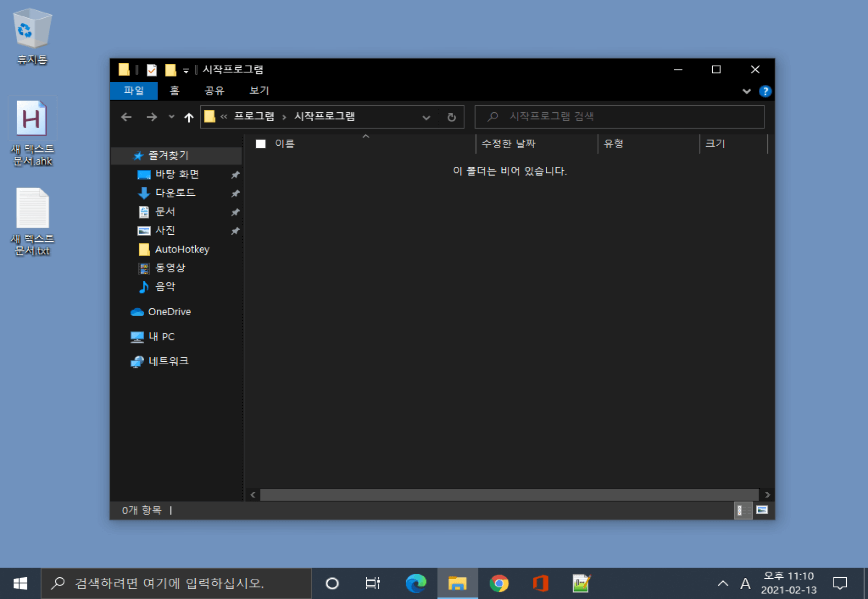
Task: Create a new folder via quick access toolbar icon
Action: point(170,70)
